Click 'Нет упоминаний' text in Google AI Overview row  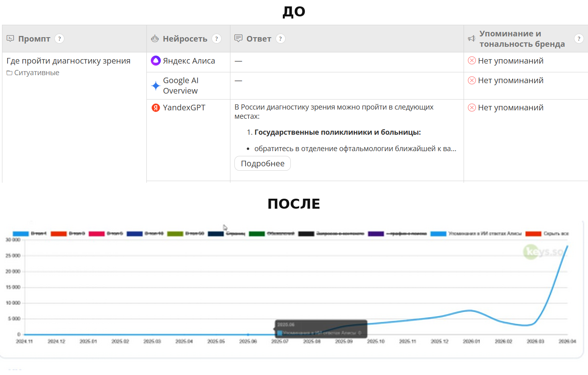[511, 80]
